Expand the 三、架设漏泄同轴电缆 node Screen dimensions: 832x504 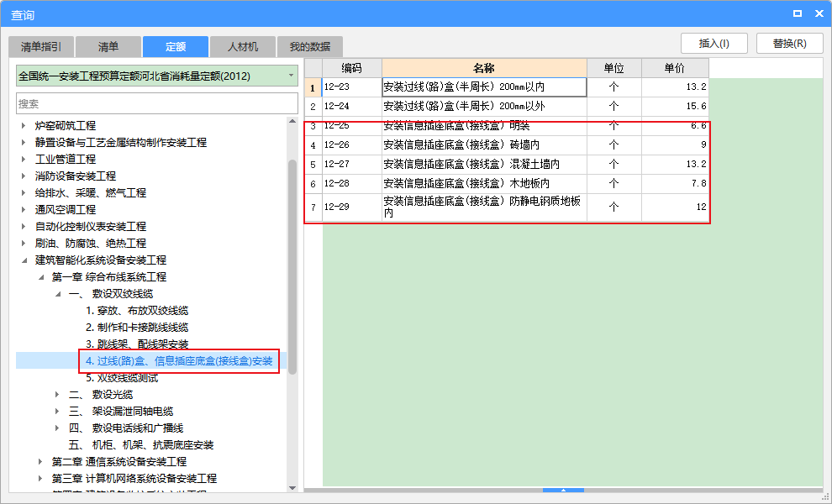click(x=58, y=412)
